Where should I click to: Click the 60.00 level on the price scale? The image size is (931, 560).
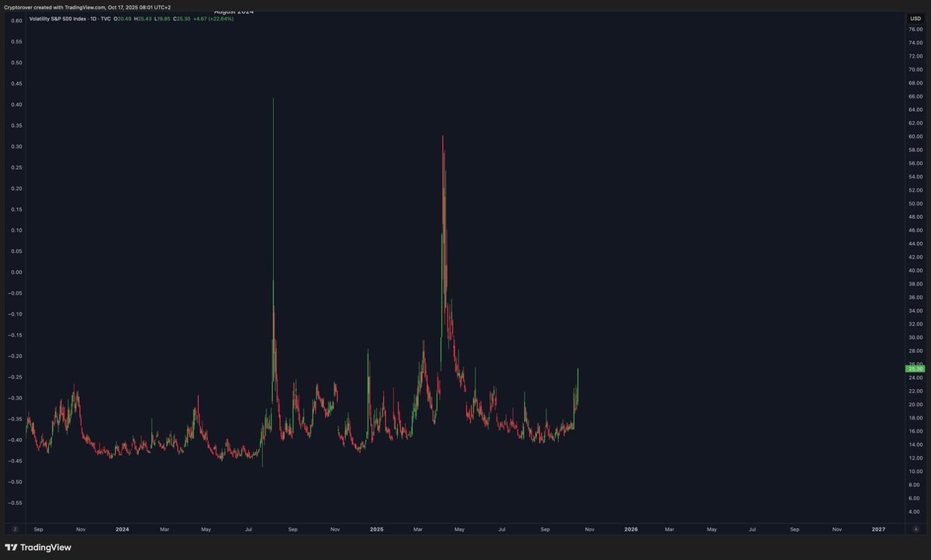tap(915, 137)
